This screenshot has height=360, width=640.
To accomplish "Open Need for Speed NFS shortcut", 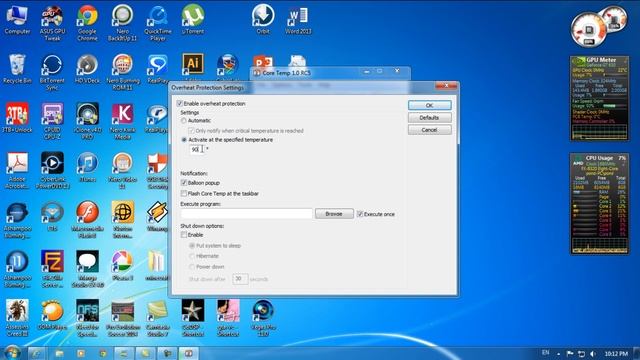I will (87, 318).
